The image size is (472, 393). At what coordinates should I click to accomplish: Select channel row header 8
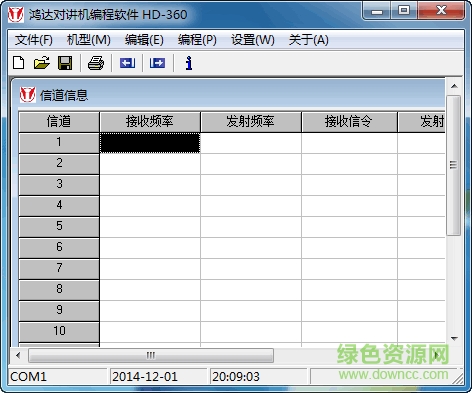tap(59, 290)
